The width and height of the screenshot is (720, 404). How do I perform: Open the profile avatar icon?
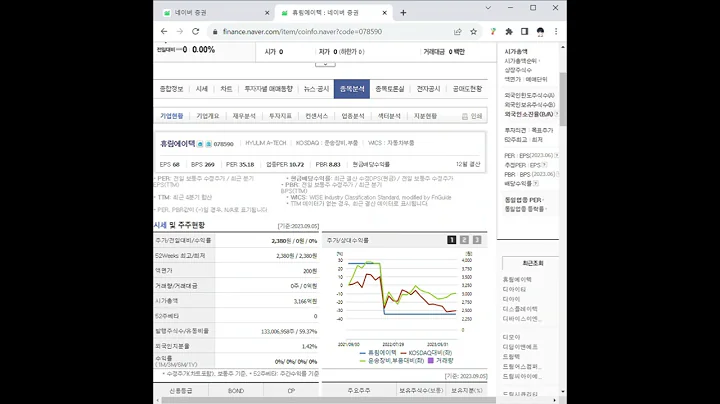[x=540, y=31]
